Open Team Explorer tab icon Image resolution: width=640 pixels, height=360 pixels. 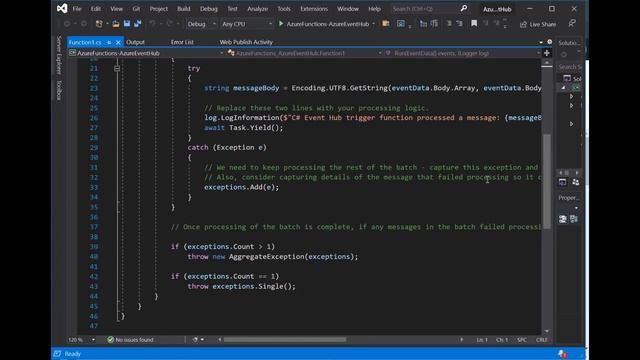coord(576,182)
